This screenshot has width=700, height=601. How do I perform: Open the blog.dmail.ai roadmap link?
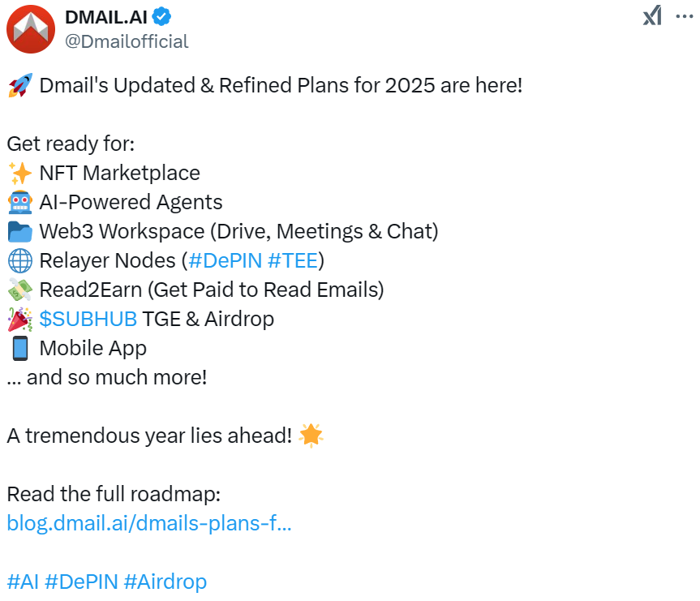[x=149, y=523]
